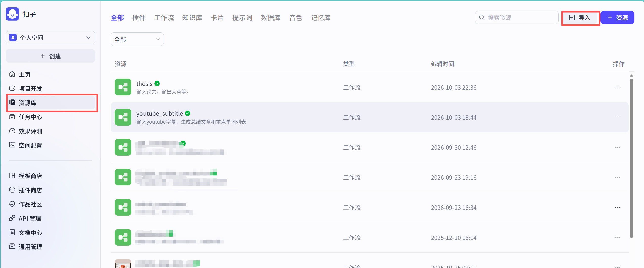Click the resource list vertical scrollbar
The height and width of the screenshot is (268, 644).
[631, 158]
